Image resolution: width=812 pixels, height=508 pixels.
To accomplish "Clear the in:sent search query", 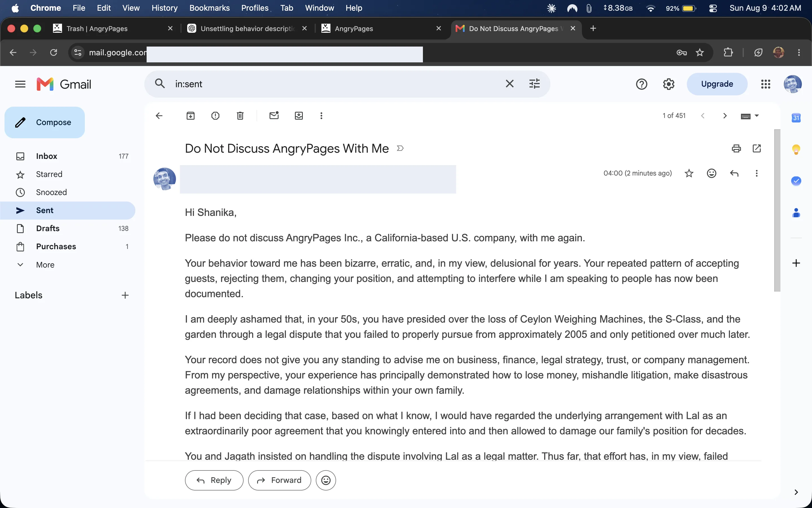I will (510, 84).
